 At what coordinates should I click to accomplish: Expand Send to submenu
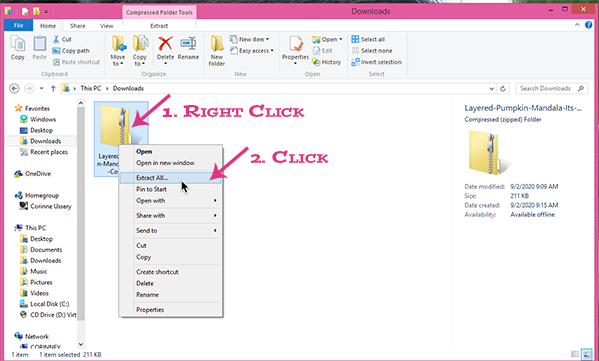pos(170,230)
